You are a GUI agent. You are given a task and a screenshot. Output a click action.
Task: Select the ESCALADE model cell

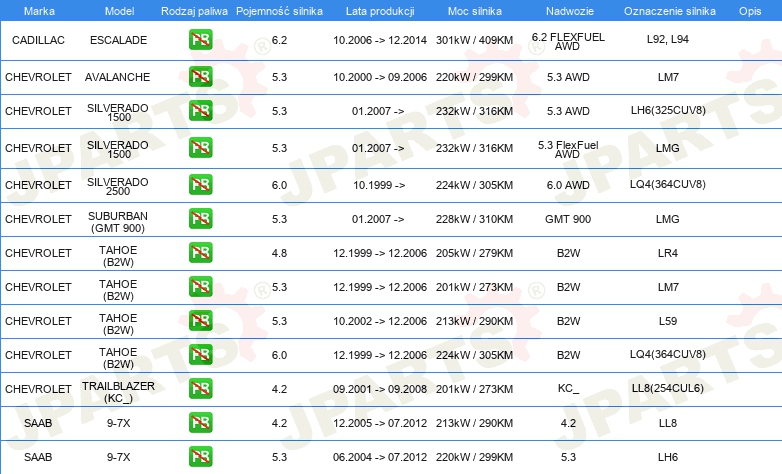point(118,40)
